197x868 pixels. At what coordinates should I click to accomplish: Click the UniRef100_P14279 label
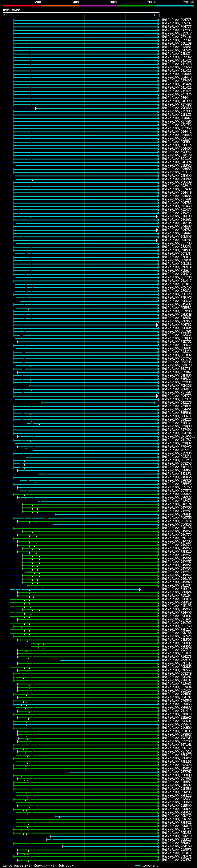(176, 836)
